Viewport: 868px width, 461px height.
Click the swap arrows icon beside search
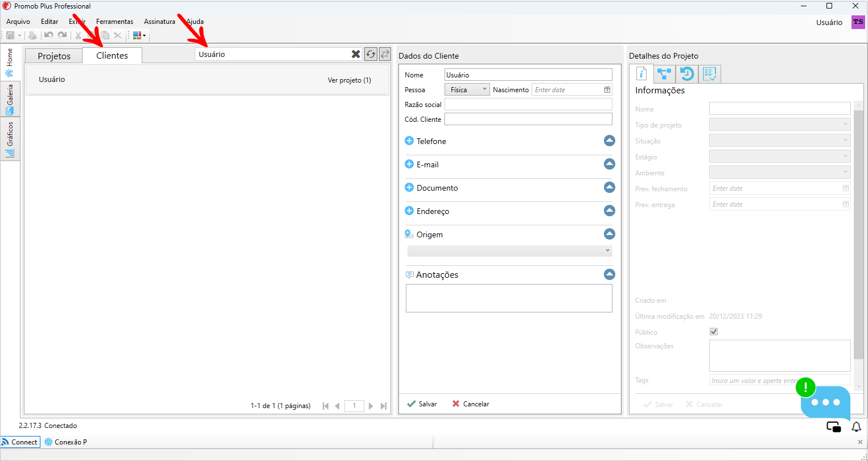point(385,54)
